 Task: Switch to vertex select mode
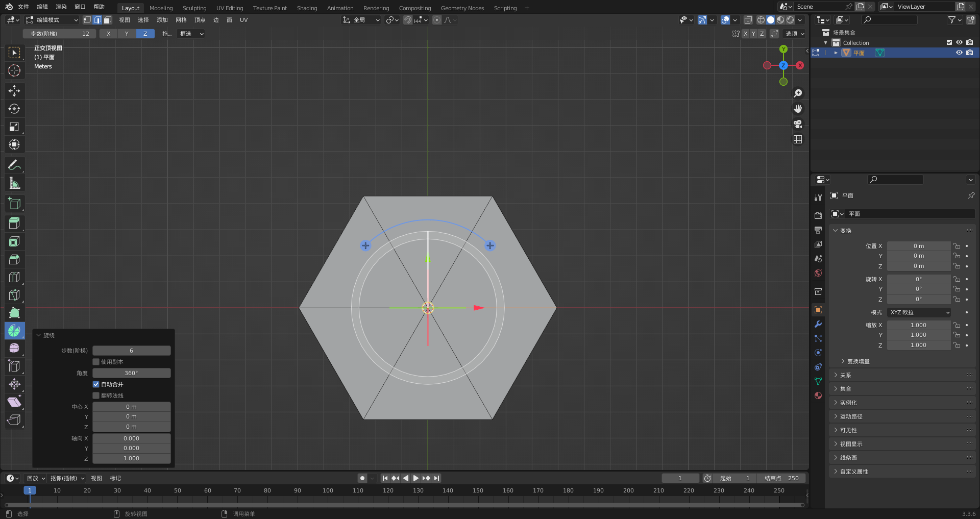(x=87, y=20)
